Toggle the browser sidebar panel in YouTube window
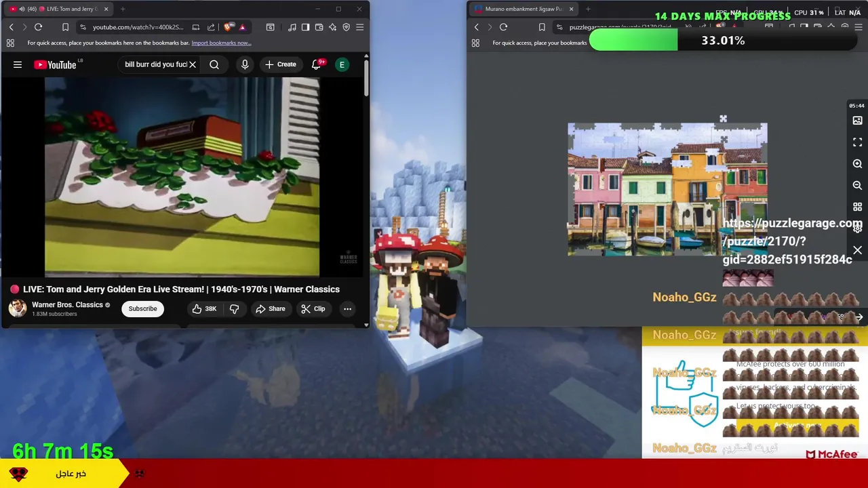 [x=305, y=27]
